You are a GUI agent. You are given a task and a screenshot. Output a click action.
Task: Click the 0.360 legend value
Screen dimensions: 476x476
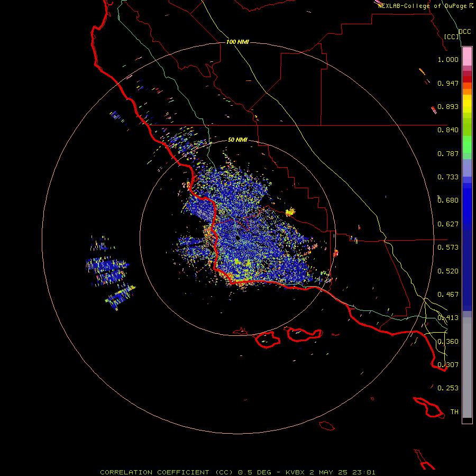(448, 342)
